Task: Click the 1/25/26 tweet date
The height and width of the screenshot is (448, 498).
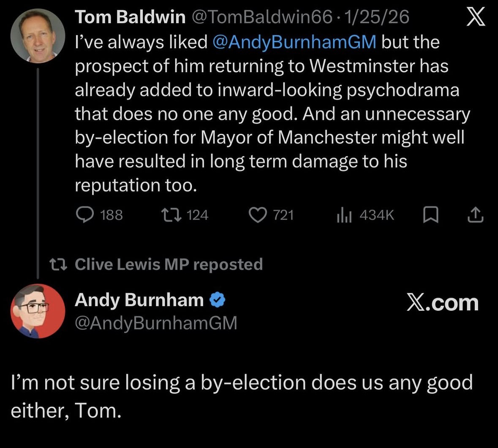Action: coord(377,17)
